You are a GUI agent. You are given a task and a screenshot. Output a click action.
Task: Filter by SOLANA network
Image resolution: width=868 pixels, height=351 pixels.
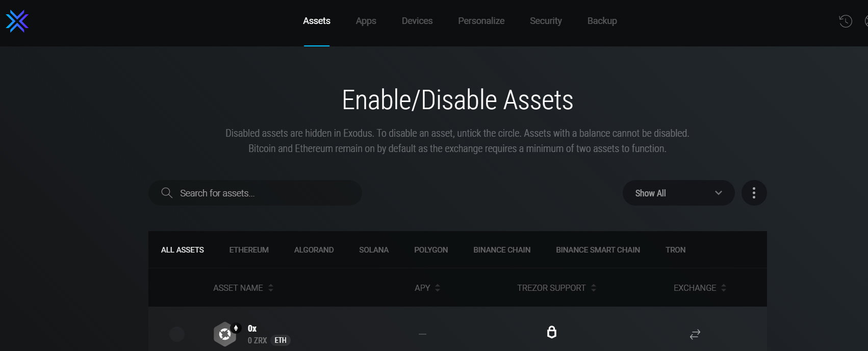(x=374, y=249)
